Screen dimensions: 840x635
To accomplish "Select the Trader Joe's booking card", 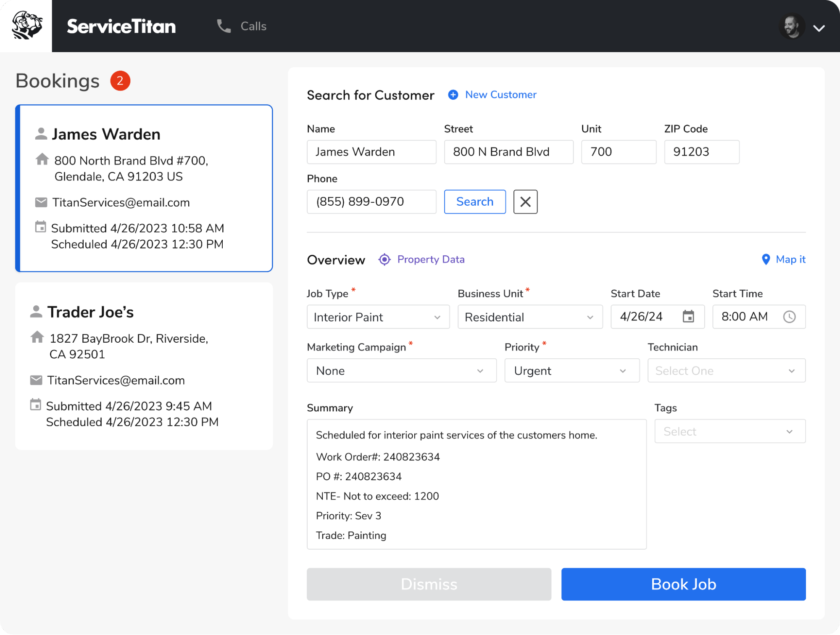I will point(144,366).
